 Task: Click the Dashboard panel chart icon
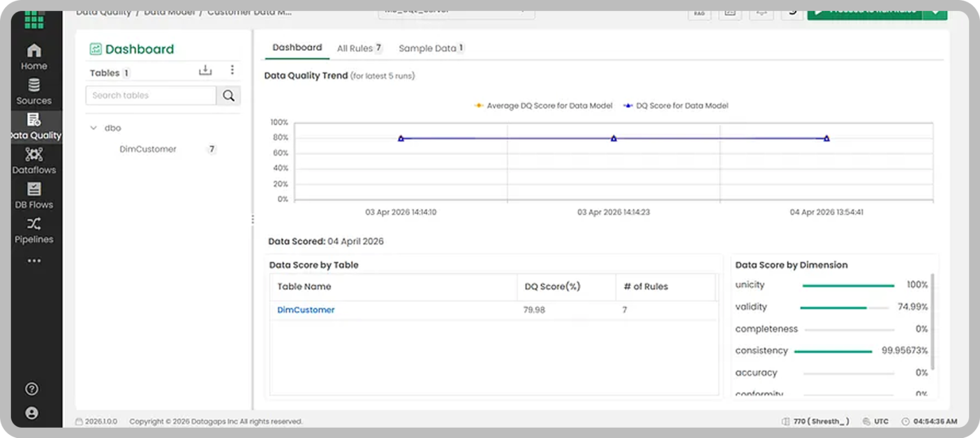coord(96,49)
